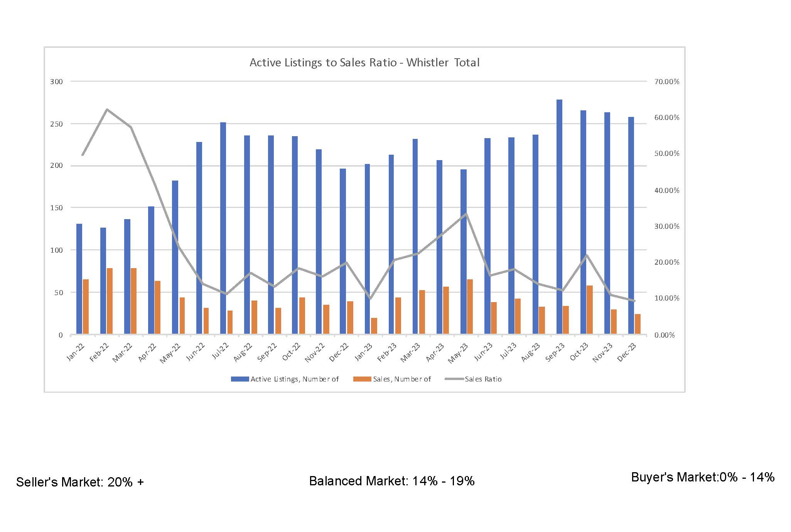The image size is (791, 532).
Task: Click the 'Seller's Market: 20% +' text
Action: (80, 482)
